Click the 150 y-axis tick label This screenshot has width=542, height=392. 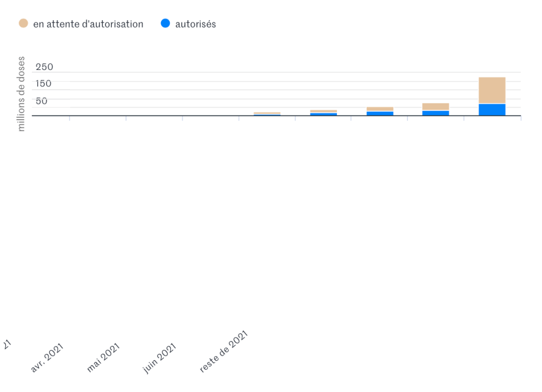45,84
